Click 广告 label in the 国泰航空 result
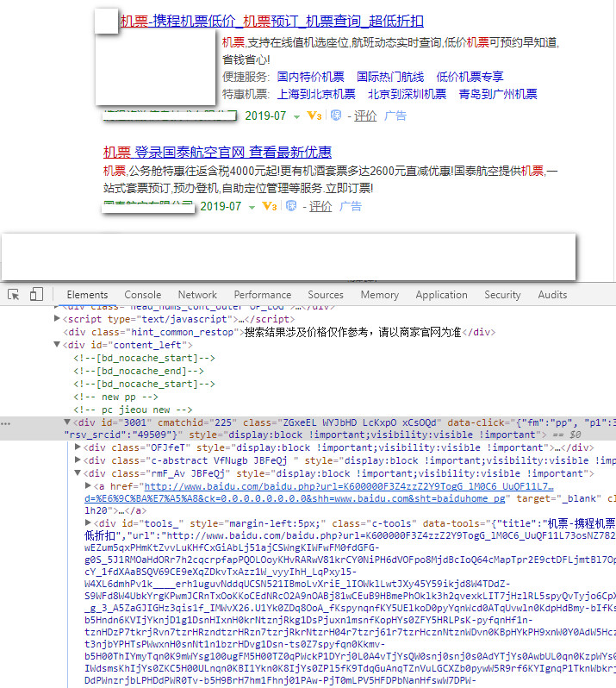This screenshot has width=616, height=688. pyautogui.click(x=351, y=206)
